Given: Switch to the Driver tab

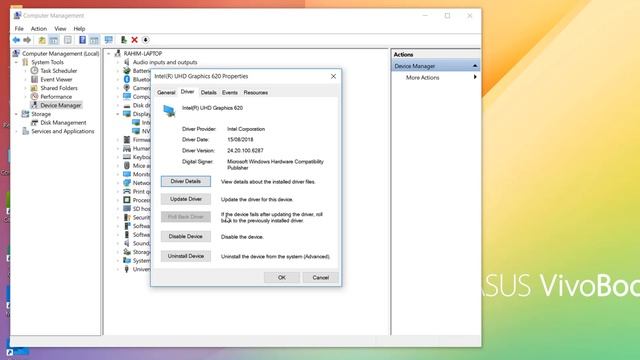Looking at the screenshot, I should (x=187, y=92).
